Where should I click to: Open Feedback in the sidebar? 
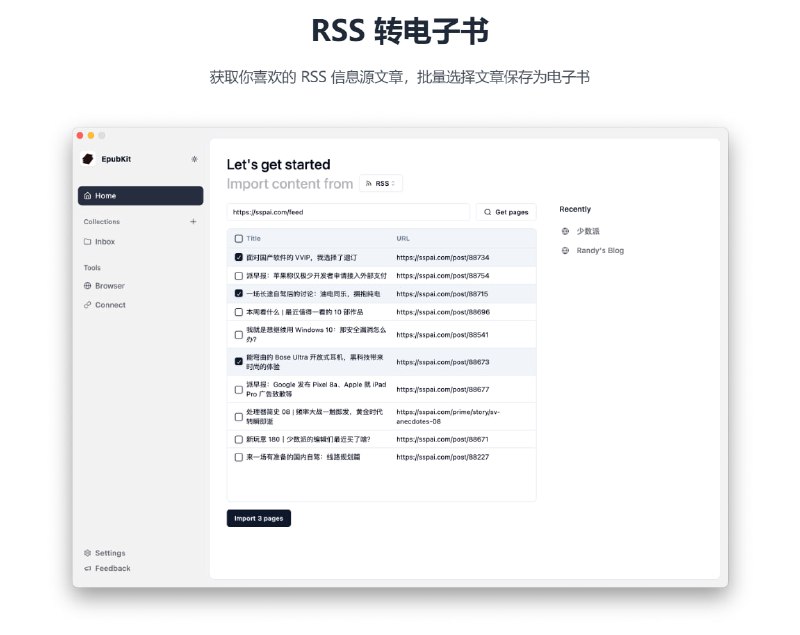112,568
